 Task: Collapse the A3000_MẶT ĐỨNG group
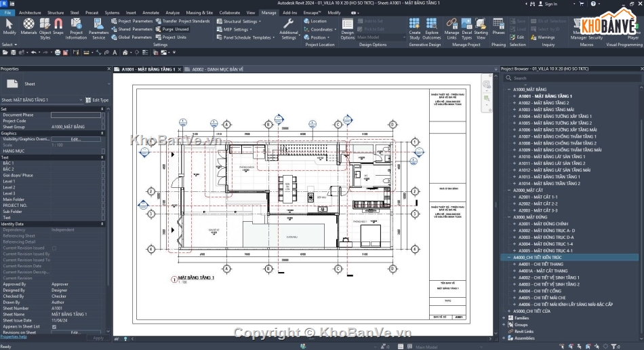pyautogui.click(x=509, y=217)
